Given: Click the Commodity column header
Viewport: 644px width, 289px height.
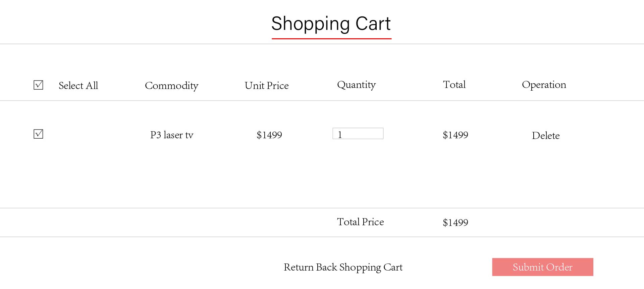Looking at the screenshot, I should point(171,86).
